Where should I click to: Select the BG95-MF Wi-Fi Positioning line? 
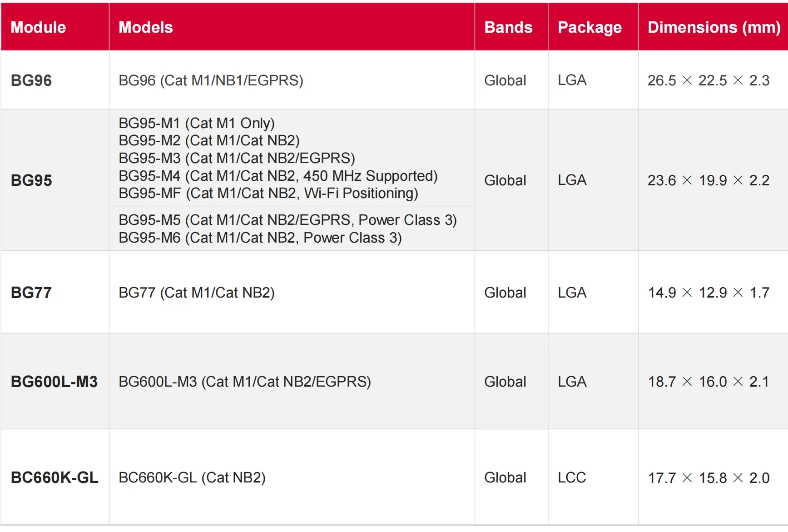[x=268, y=193]
